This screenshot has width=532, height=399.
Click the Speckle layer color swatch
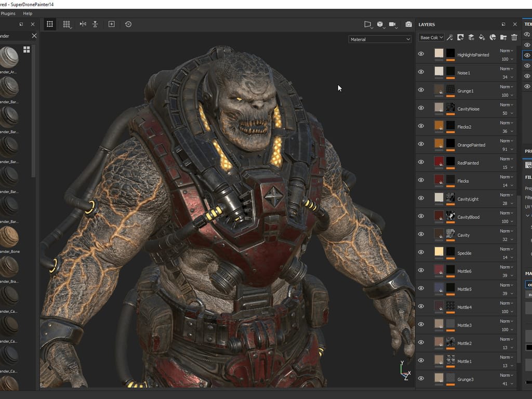(x=439, y=252)
